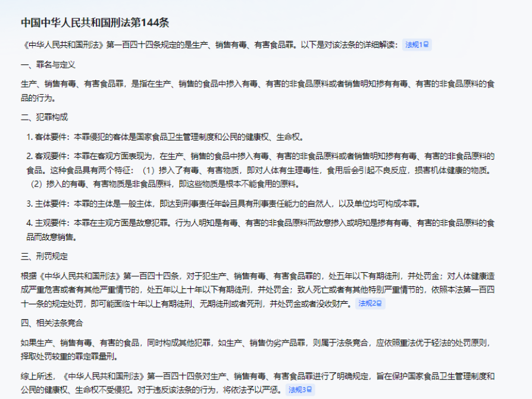The image size is (532, 399).
Task: Open the 法规2 citation badge
Action: tap(370, 303)
